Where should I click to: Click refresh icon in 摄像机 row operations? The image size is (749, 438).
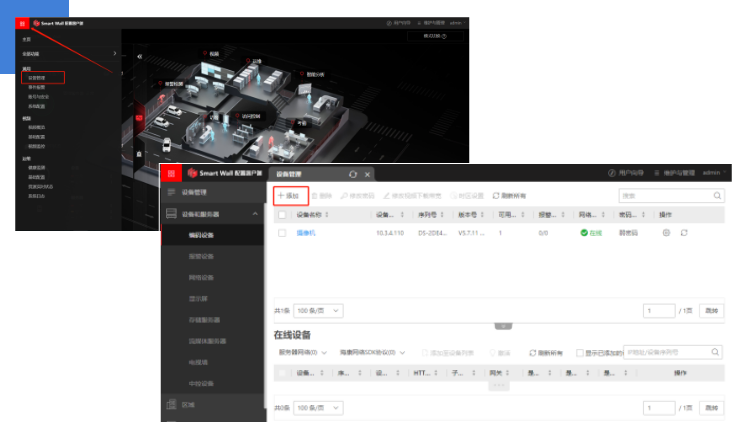[684, 233]
